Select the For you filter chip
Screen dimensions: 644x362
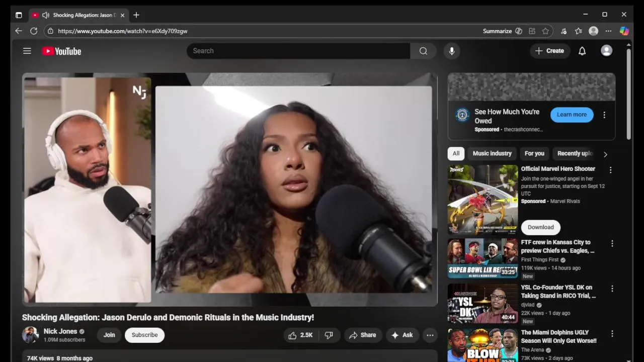pyautogui.click(x=534, y=153)
